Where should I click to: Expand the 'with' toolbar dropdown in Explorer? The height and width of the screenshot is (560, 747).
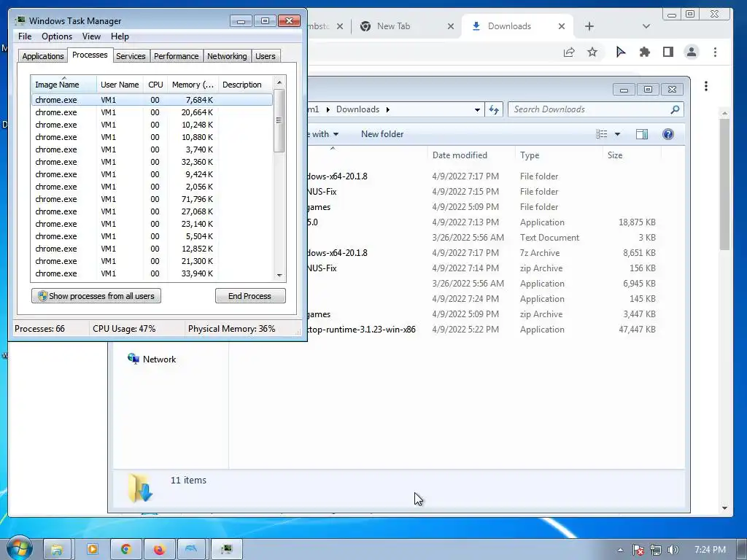(x=336, y=134)
